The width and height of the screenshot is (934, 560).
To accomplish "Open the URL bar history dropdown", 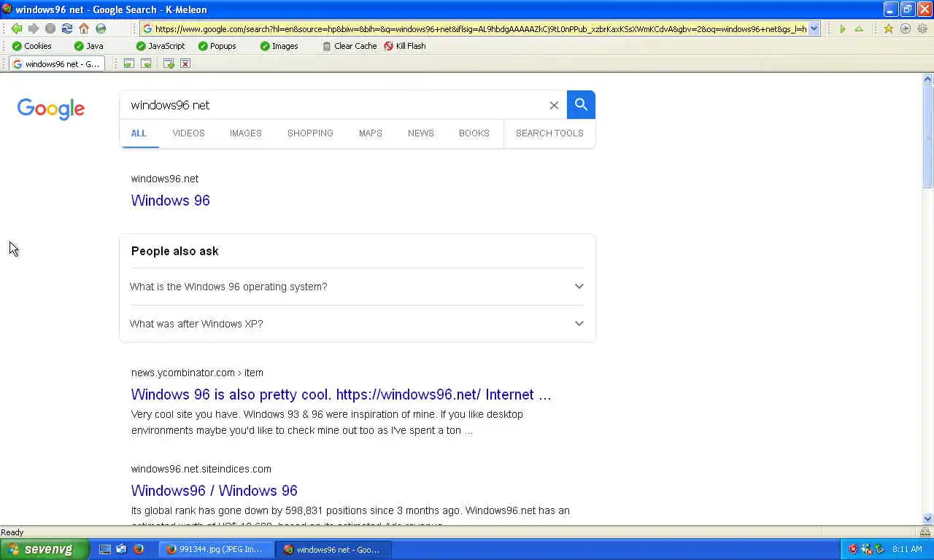I will 814,29.
